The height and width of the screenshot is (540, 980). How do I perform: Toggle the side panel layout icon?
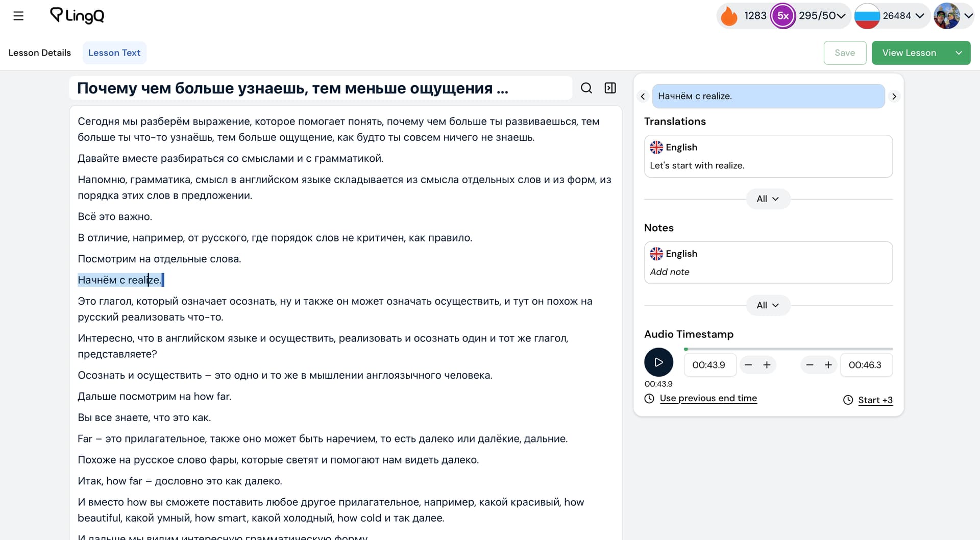point(610,88)
